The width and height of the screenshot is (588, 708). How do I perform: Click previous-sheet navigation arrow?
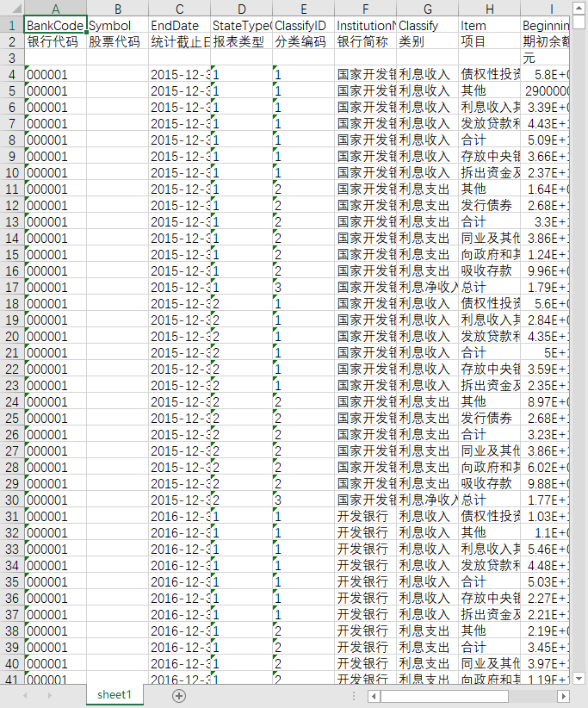25,696
